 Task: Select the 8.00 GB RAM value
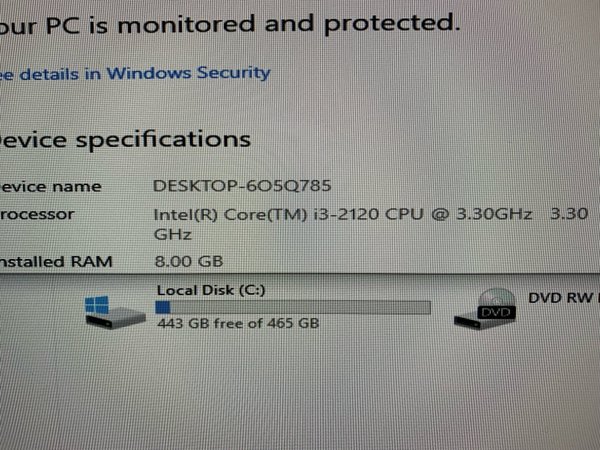click(x=187, y=261)
